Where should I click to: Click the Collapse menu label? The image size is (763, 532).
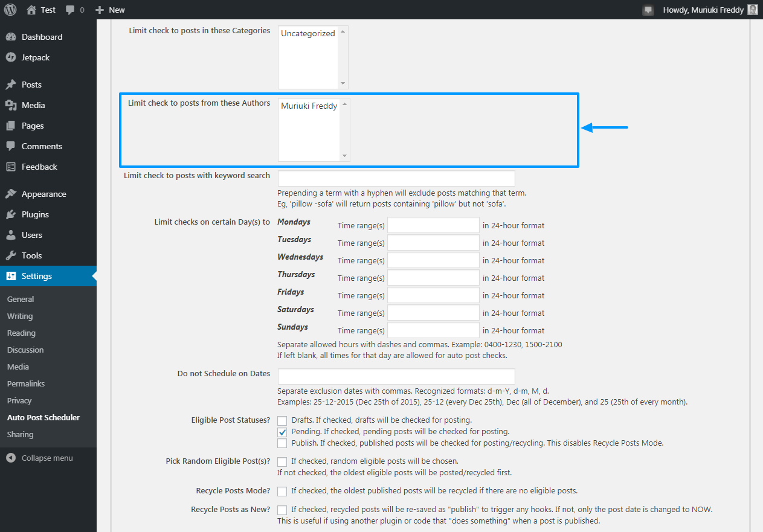point(47,458)
